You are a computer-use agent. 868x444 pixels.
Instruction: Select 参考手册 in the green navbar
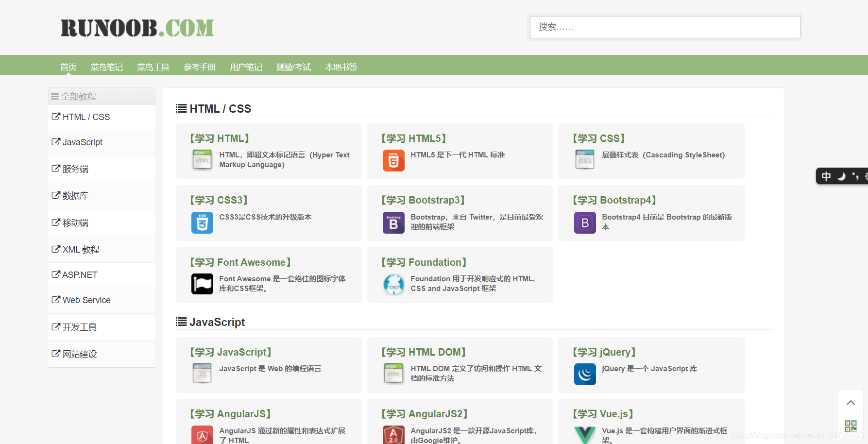(x=200, y=67)
